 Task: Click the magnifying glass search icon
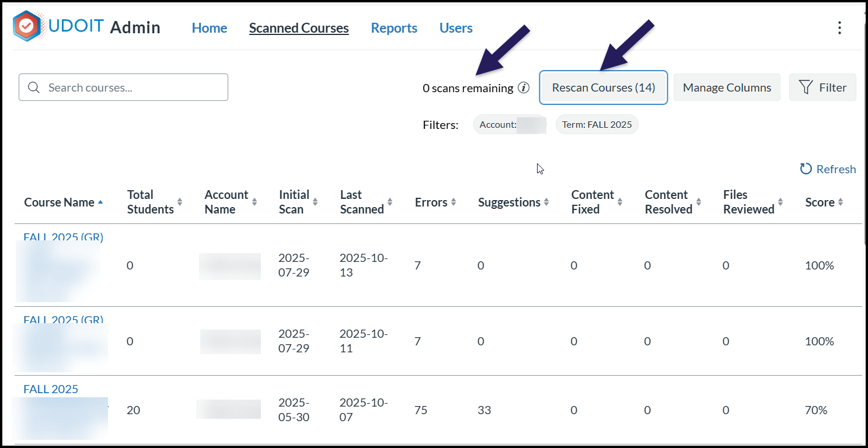(x=34, y=87)
